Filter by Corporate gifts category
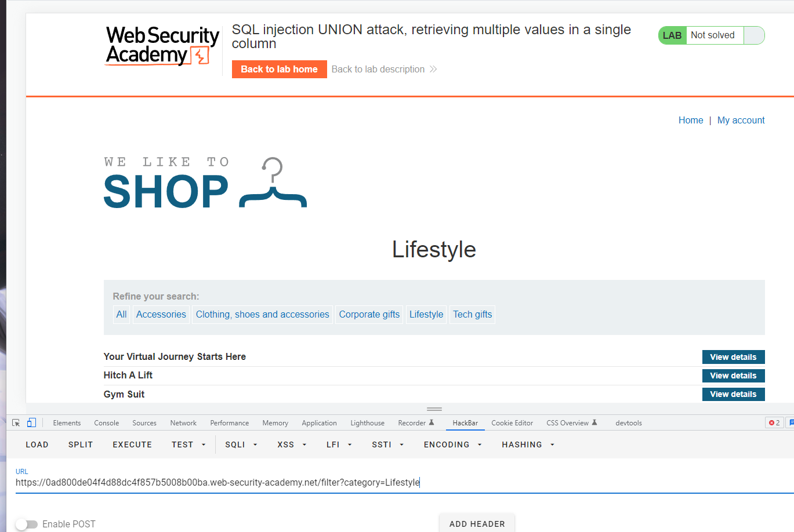The height and width of the screenshot is (532, 794). (x=369, y=314)
